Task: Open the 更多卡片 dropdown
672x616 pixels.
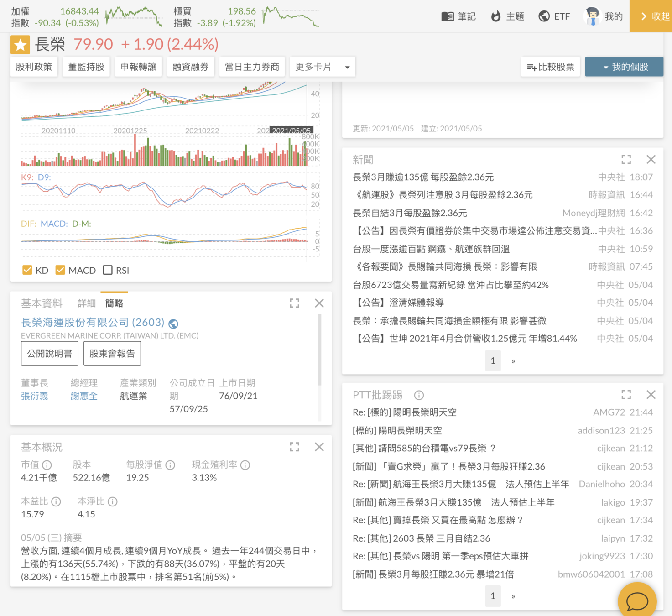Action: [323, 67]
